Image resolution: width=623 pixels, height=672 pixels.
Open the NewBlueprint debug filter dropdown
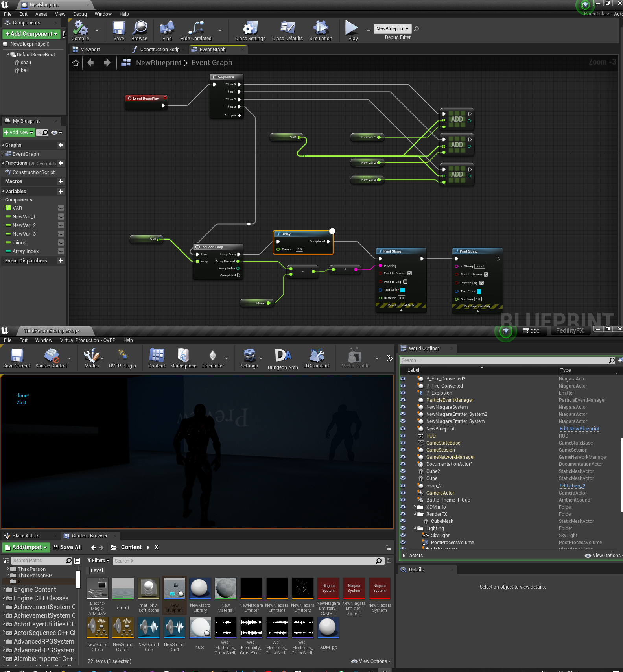393,29
